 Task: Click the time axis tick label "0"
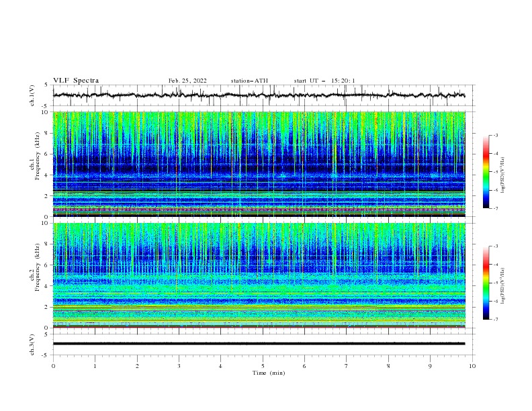(53, 366)
